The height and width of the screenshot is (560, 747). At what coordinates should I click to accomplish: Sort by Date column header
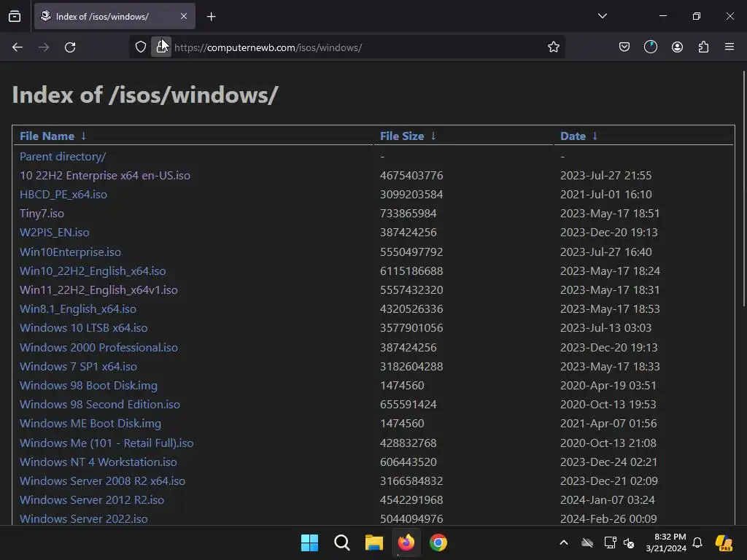click(x=573, y=136)
